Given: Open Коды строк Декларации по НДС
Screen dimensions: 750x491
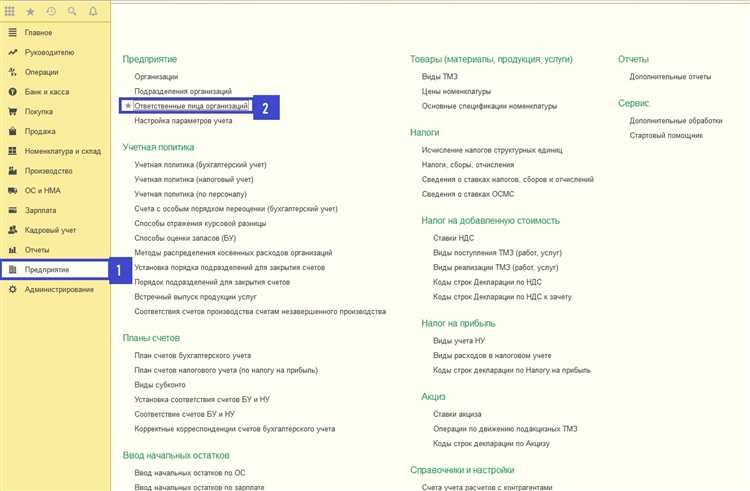Looking at the screenshot, I should click(x=487, y=282).
